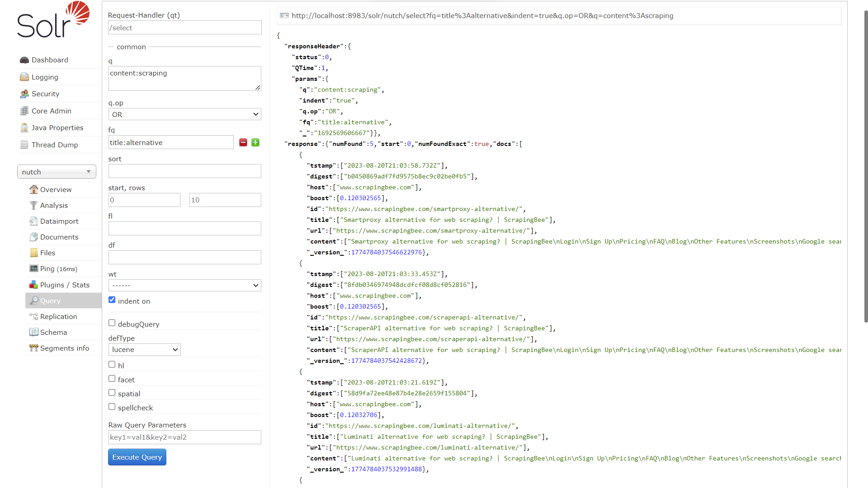Enable hl checkbox

click(x=112, y=365)
